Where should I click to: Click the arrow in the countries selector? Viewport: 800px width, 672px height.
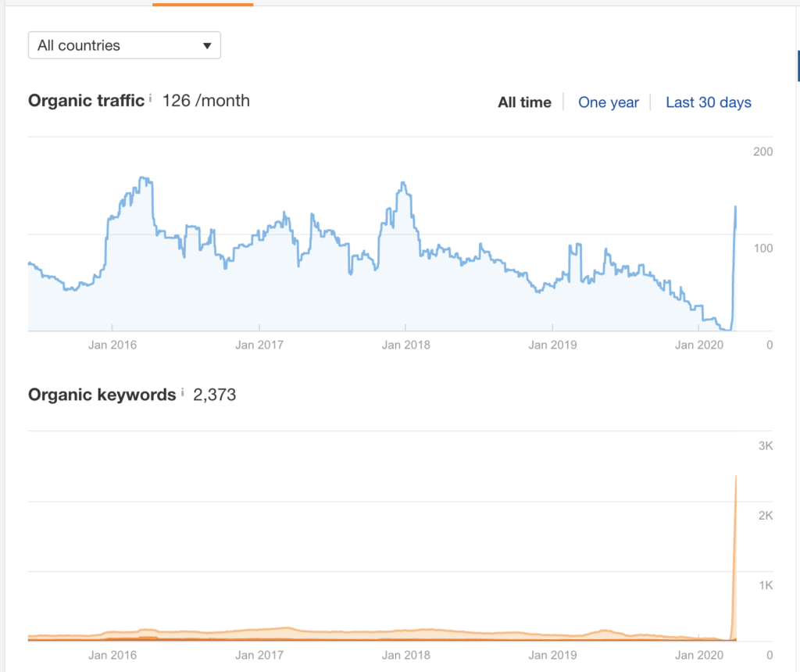(207, 46)
